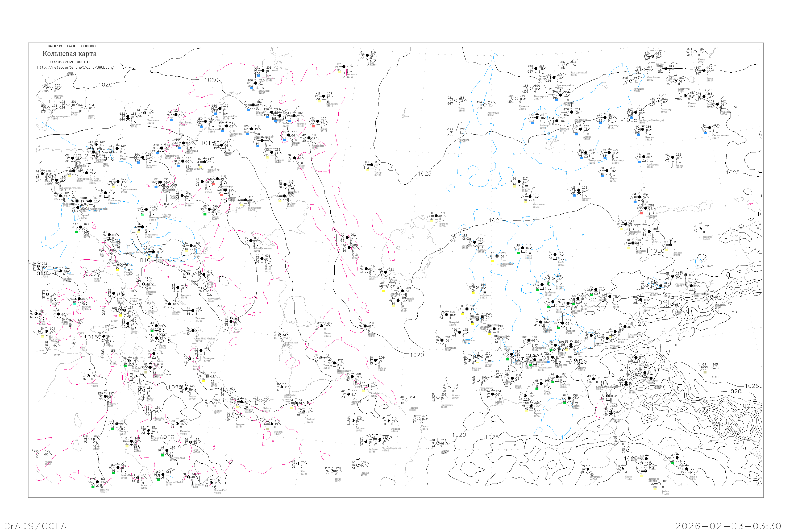Click the Волгоград station filled circle
The width and height of the screenshot is (798, 532).
(184, 143)
